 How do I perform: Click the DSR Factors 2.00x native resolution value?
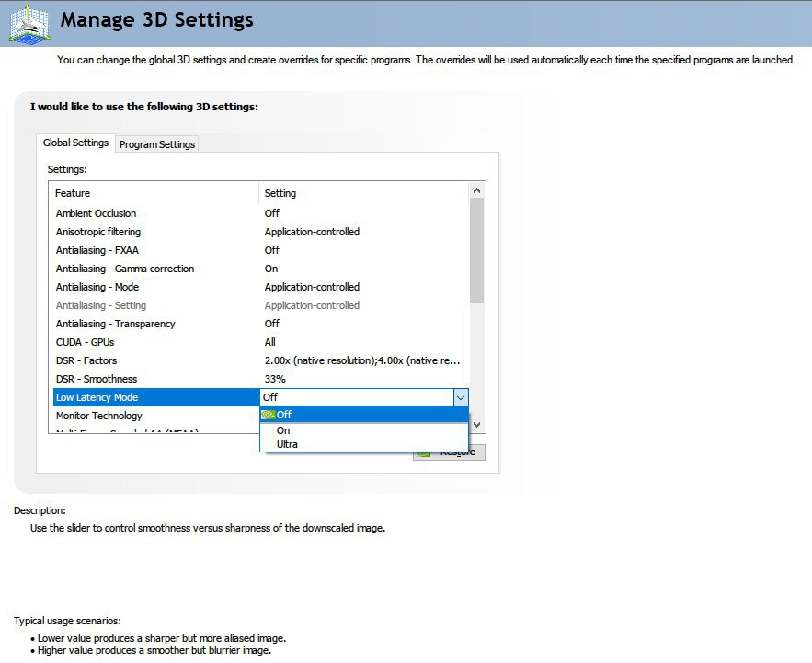[x=362, y=360]
